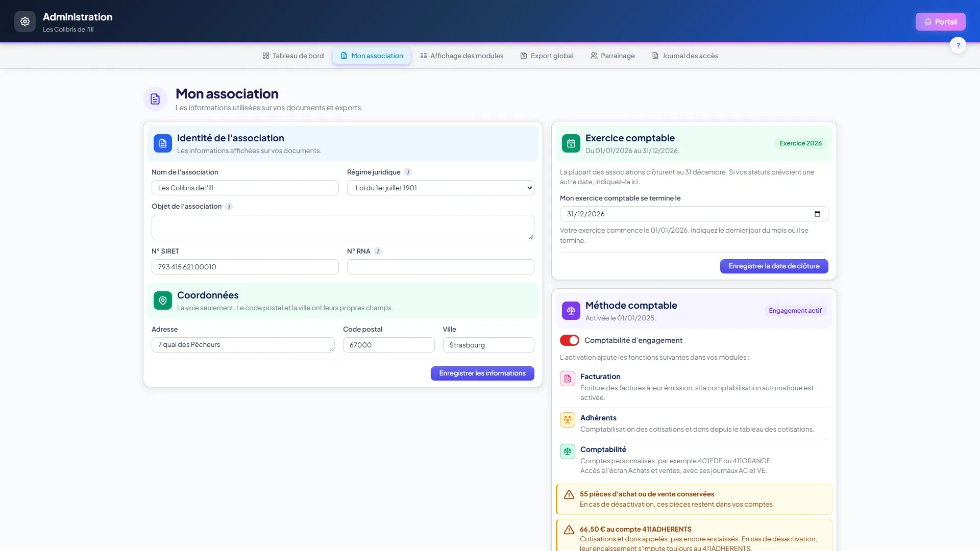Viewport: 980px width, 551px height.
Task: Switch to the Export global tab
Action: pos(547,56)
